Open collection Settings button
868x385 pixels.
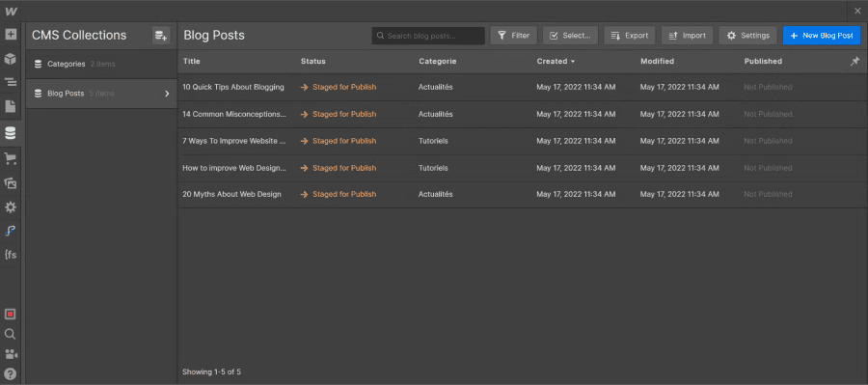[748, 36]
